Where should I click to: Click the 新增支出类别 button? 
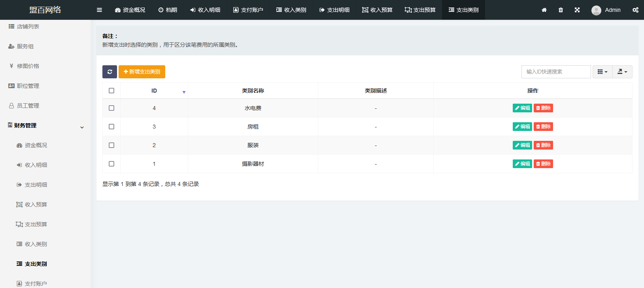(x=142, y=72)
